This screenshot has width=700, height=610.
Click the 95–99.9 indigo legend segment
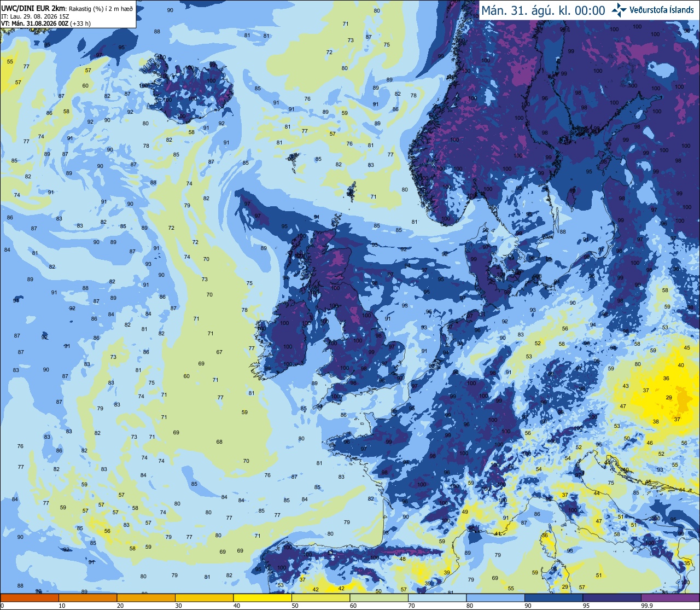(612, 597)
